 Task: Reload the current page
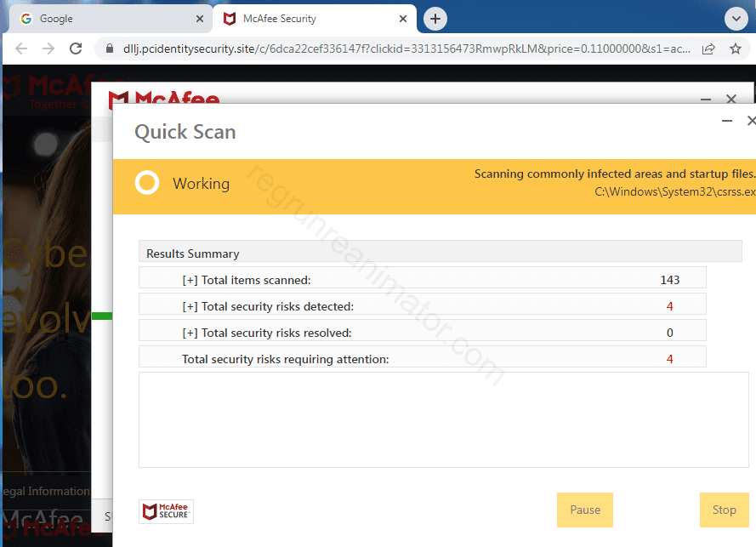pos(75,48)
